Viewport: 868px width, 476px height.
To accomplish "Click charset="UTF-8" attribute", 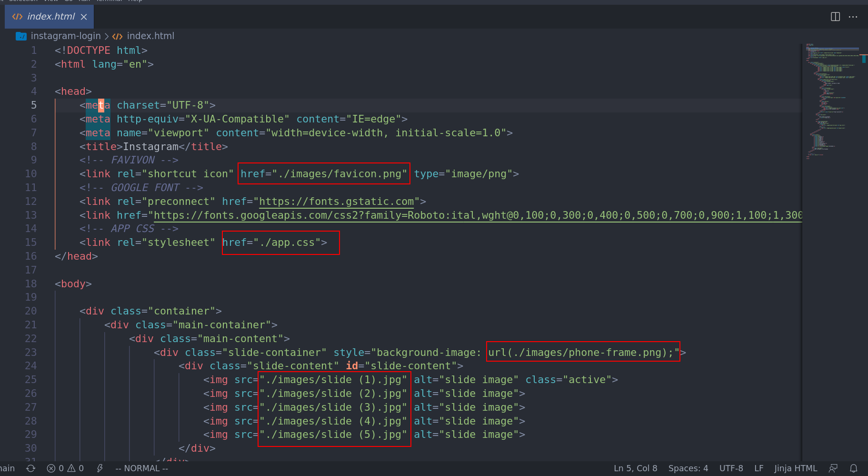I will click(x=163, y=105).
